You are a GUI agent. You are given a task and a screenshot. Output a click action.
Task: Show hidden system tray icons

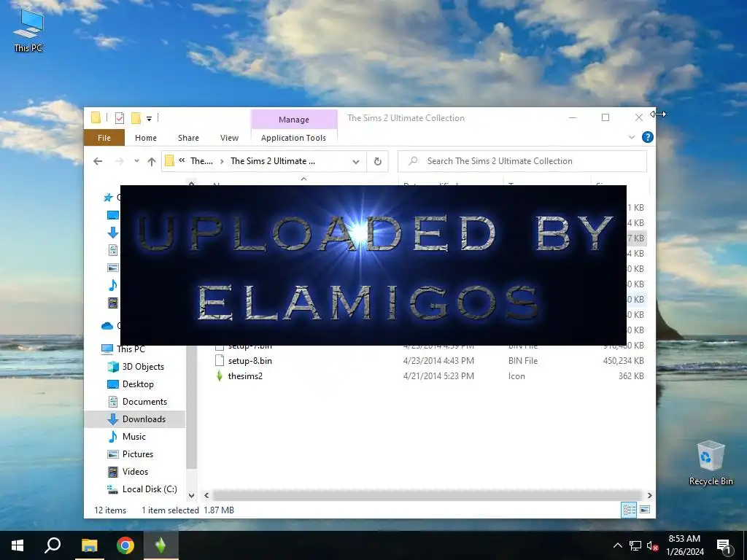point(617,545)
